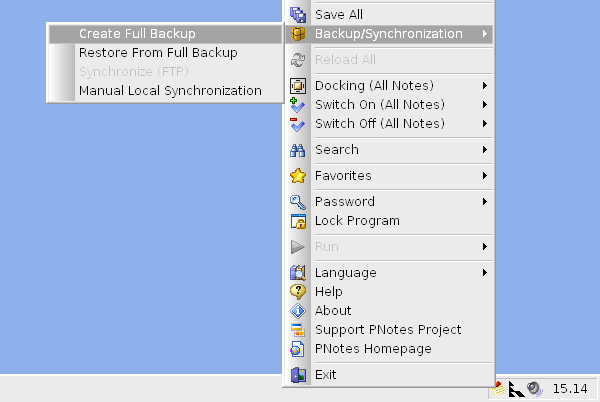Viewport: 600px width, 402px height.
Task: Click the volume speaker tray icon
Action: coord(534,388)
